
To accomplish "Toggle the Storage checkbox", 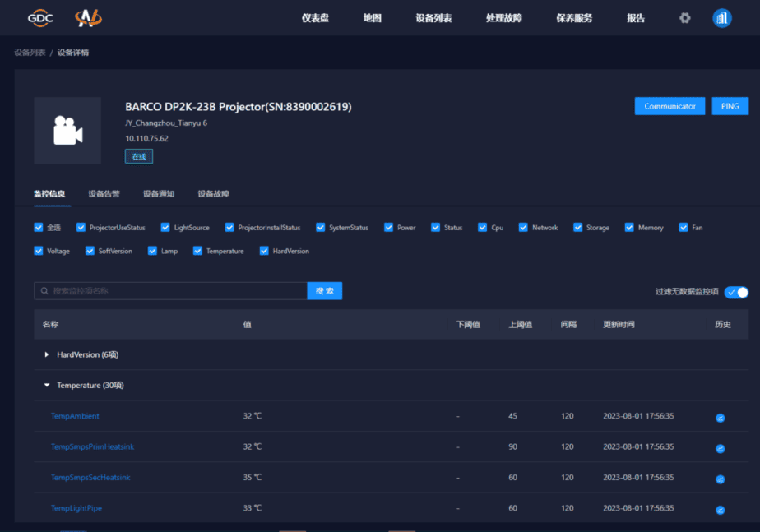I will pyautogui.click(x=577, y=227).
